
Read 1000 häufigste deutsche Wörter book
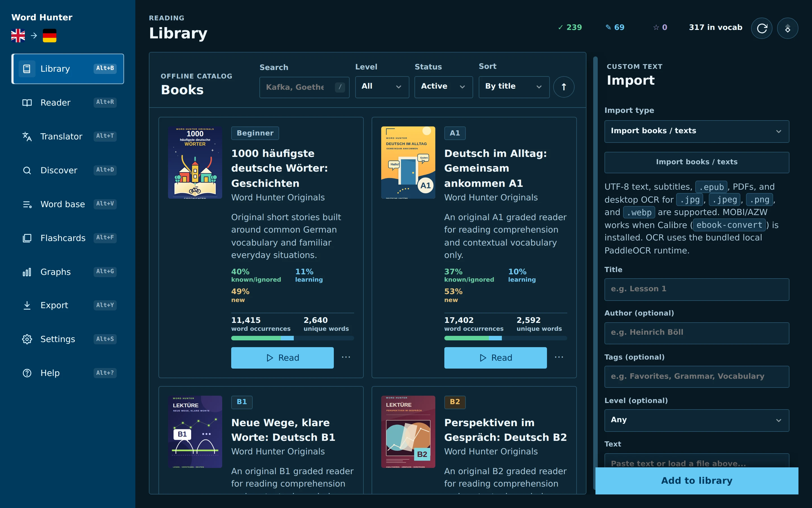click(282, 358)
